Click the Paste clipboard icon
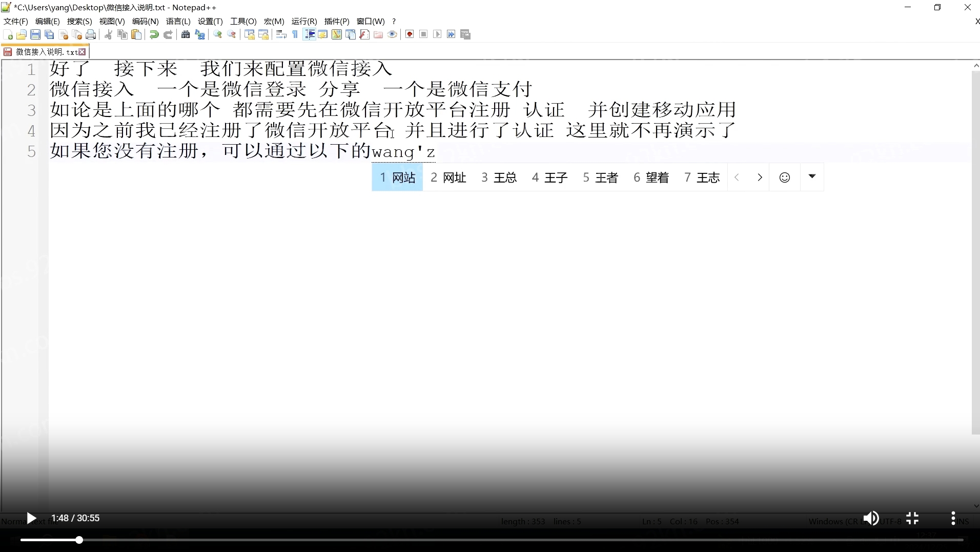 (136, 34)
